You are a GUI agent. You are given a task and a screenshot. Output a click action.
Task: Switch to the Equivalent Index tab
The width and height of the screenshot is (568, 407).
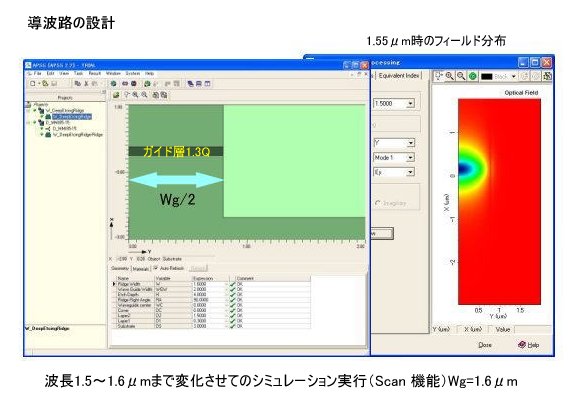tap(399, 76)
